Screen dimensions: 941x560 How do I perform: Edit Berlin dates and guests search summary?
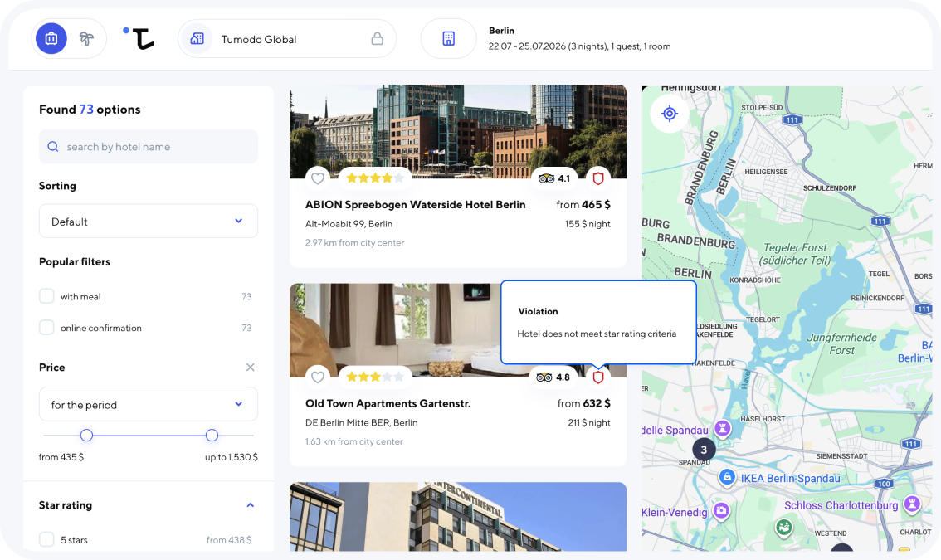579,38
